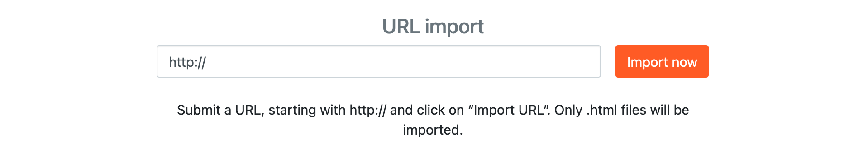Image resolution: width=868 pixels, height=167 pixels.
Task: Click the "Only" word in the instructions
Action: tap(568, 110)
